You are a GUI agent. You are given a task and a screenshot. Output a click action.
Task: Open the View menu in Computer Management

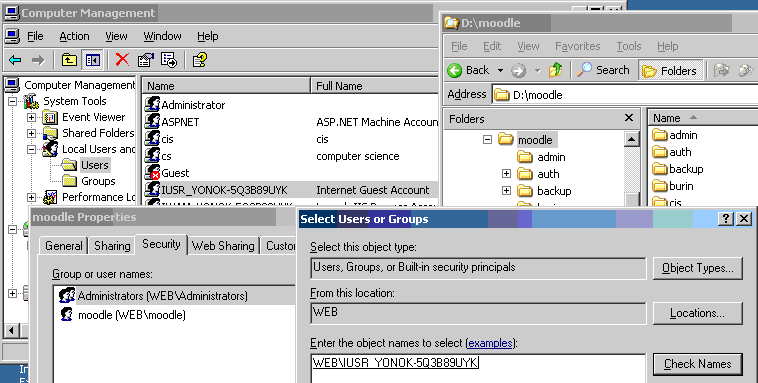pos(116,36)
